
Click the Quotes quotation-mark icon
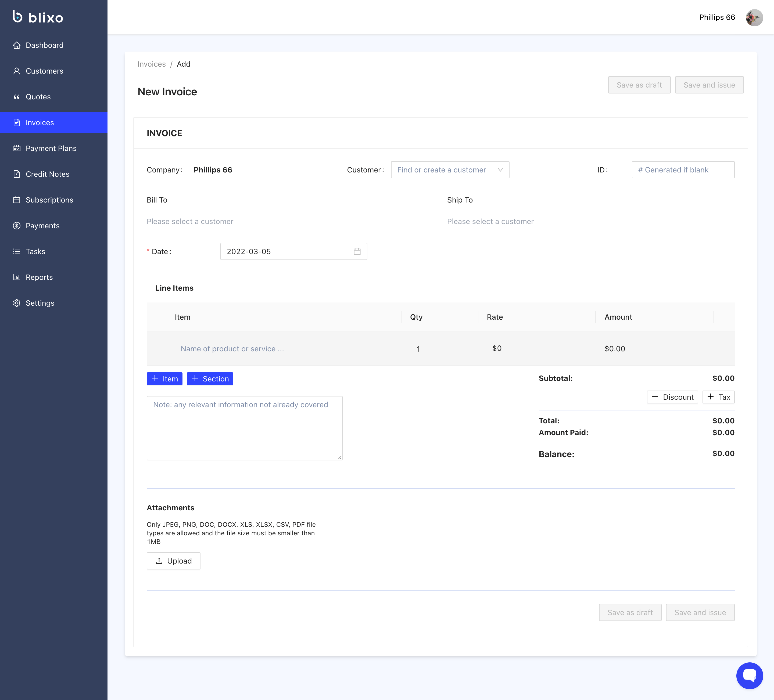(16, 97)
